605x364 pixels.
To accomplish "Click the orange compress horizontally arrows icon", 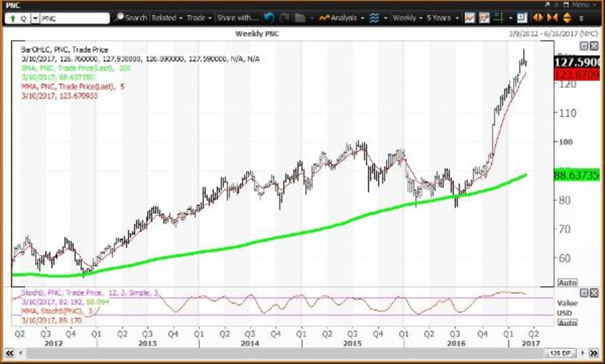I will tap(553, 18).
